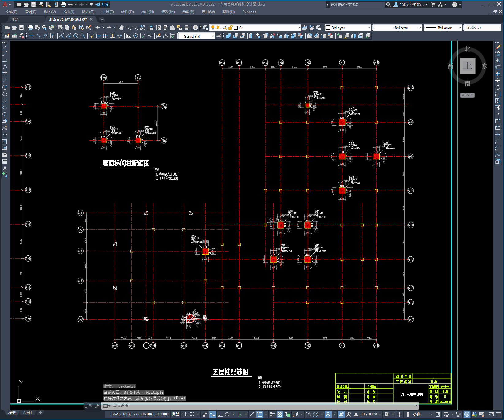
Task: Select the Erase tool in right toolbar
Action: (x=498, y=47)
